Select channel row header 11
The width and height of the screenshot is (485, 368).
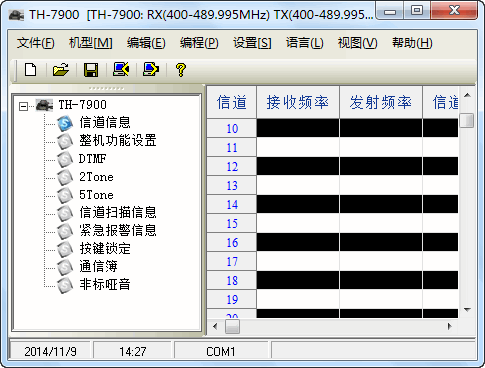[232, 147]
